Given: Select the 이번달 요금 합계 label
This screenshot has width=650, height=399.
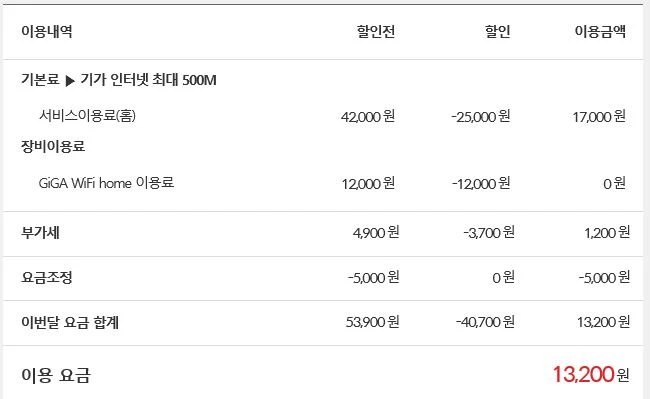Looking at the screenshot, I should [x=70, y=322].
